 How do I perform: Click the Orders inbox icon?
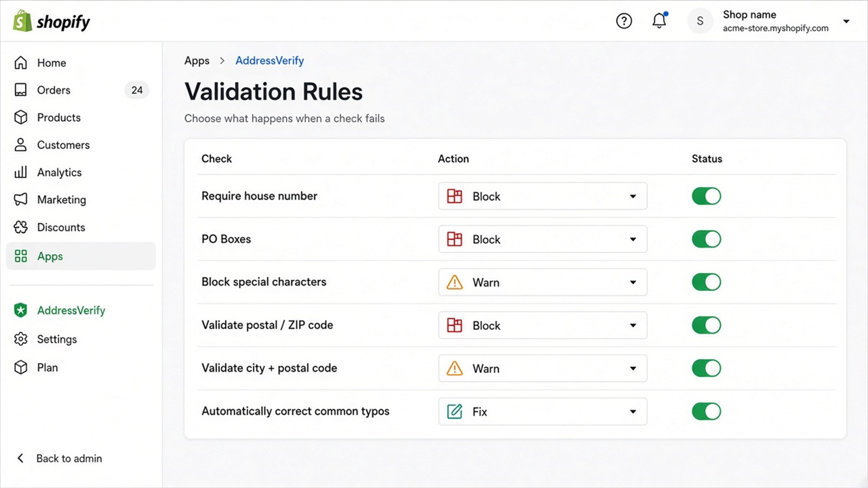pos(21,90)
